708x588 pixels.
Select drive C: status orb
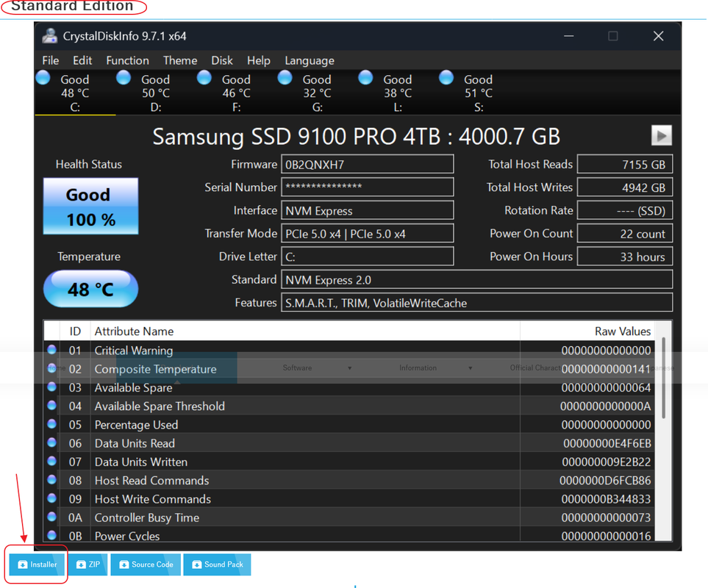43,78
